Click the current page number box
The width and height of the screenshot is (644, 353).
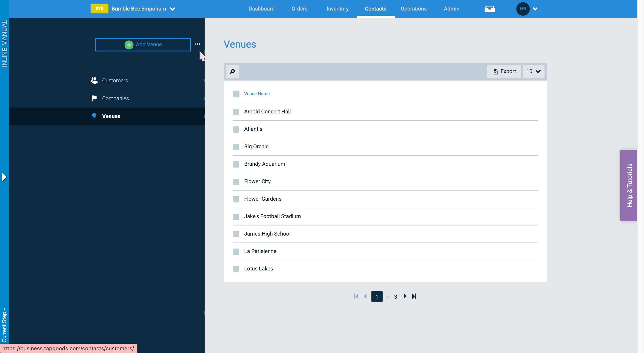pyautogui.click(x=377, y=296)
